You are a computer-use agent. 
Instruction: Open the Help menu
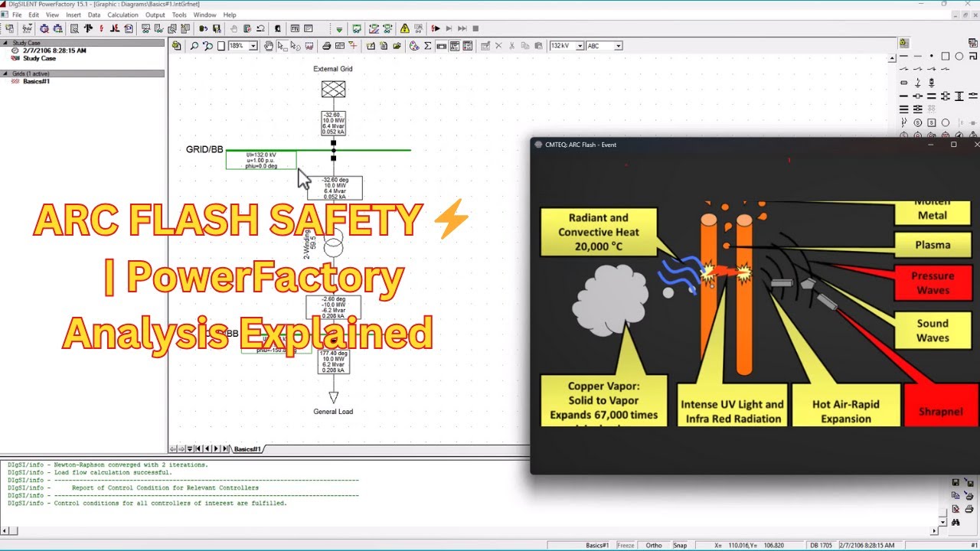click(x=230, y=15)
